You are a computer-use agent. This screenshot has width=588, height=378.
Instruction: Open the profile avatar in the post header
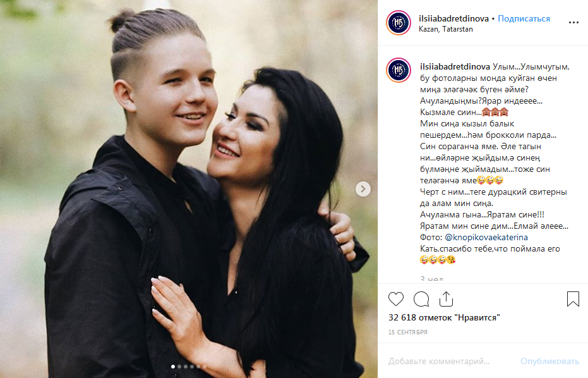[x=399, y=23]
